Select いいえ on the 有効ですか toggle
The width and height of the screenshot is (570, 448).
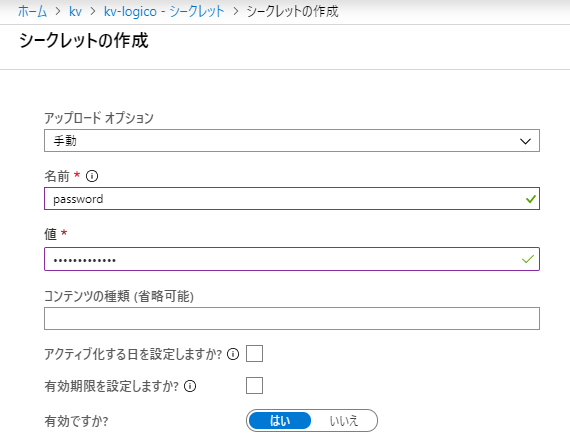point(344,421)
